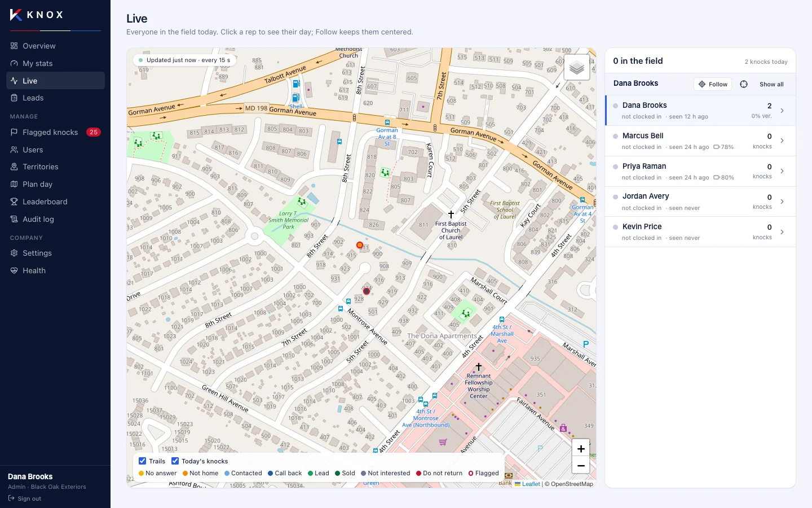Image resolution: width=812 pixels, height=508 pixels.
Task: Click the Show all button
Action: click(771, 84)
